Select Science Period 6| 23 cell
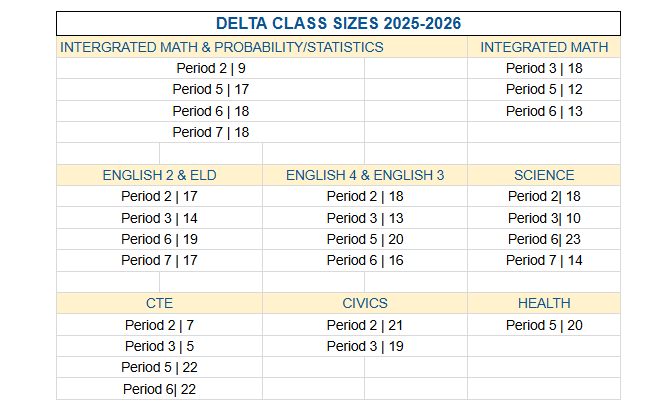 coord(544,239)
